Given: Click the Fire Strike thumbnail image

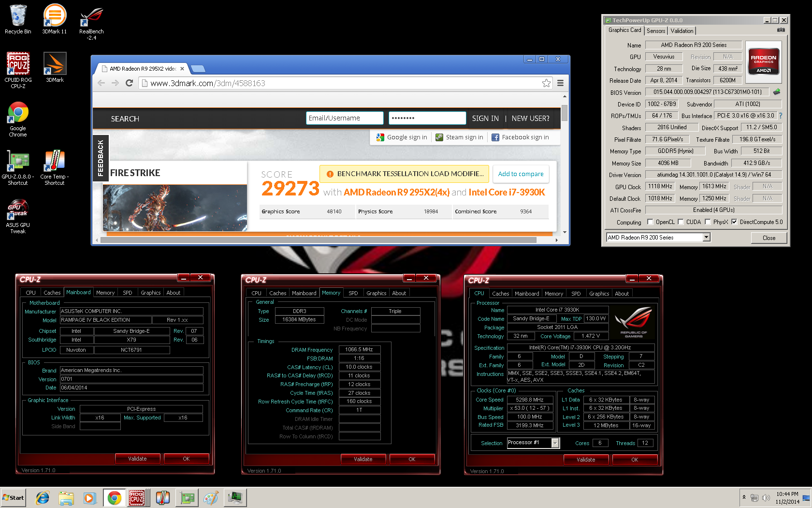Looking at the screenshot, I should click(x=175, y=208).
